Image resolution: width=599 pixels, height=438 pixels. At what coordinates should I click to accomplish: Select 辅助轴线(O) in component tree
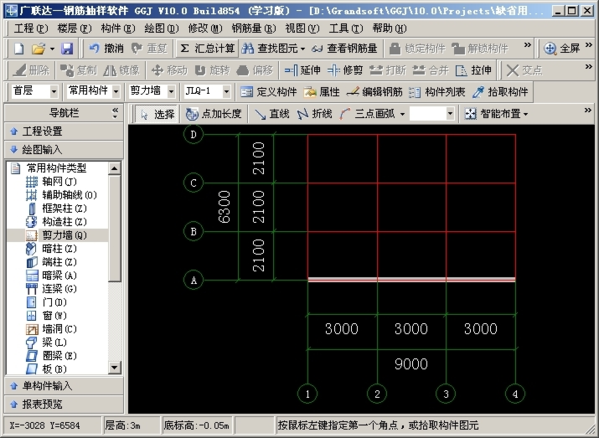point(61,195)
